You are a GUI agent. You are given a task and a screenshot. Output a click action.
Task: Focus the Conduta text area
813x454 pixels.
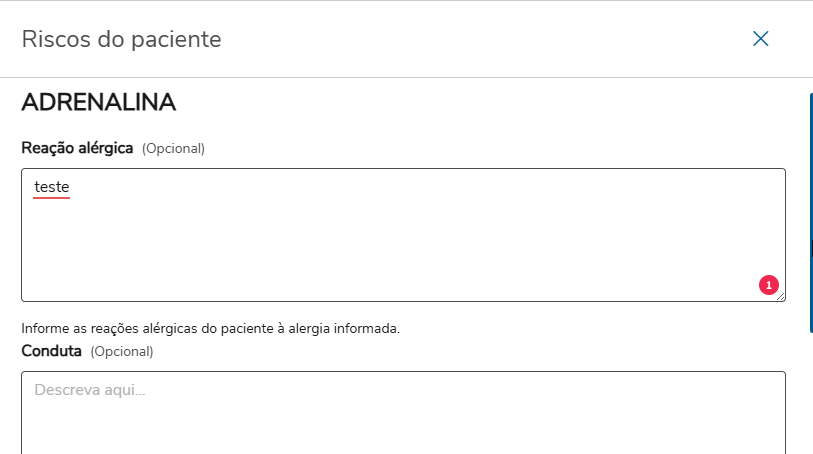[400, 415]
